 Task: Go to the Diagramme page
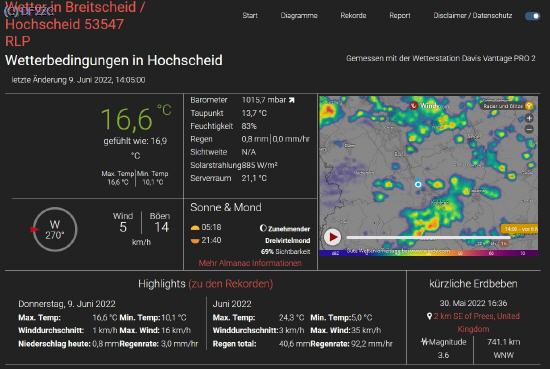click(x=299, y=15)
